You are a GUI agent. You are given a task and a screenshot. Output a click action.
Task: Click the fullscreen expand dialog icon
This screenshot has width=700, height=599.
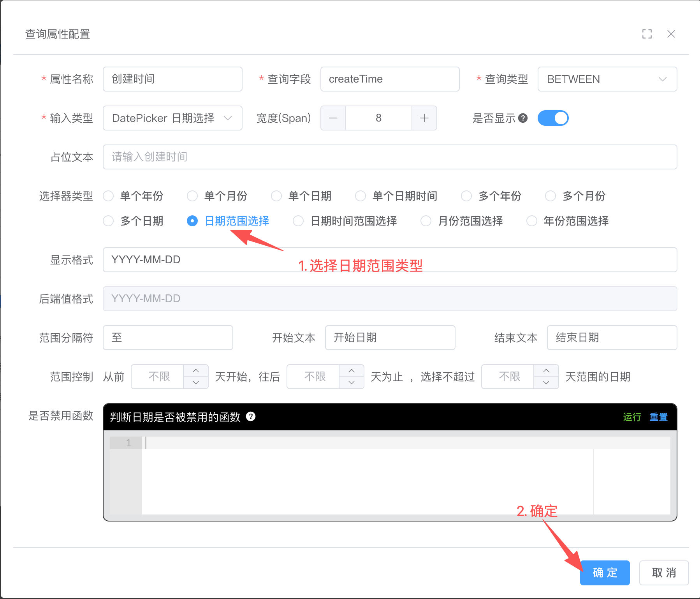[x=647, y=34]
